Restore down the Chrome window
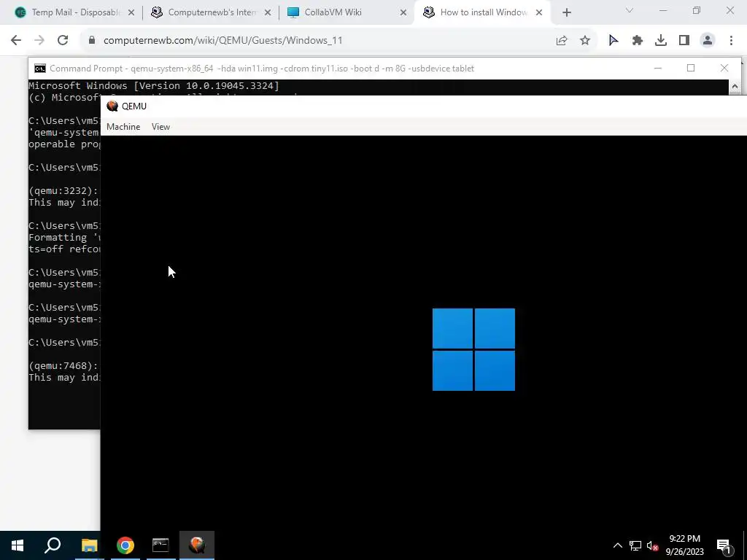This screenshot has height=560, width=747. pos(697,10)
